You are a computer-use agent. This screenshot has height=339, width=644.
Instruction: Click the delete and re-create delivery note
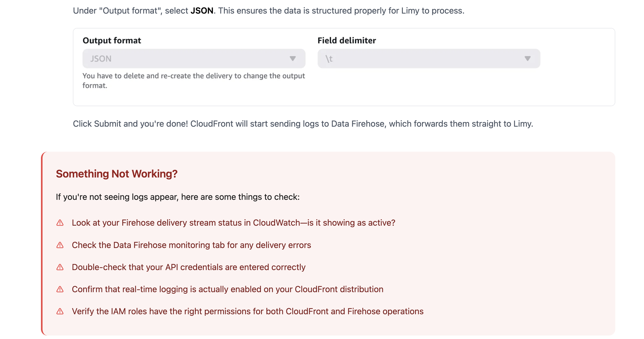194,80
